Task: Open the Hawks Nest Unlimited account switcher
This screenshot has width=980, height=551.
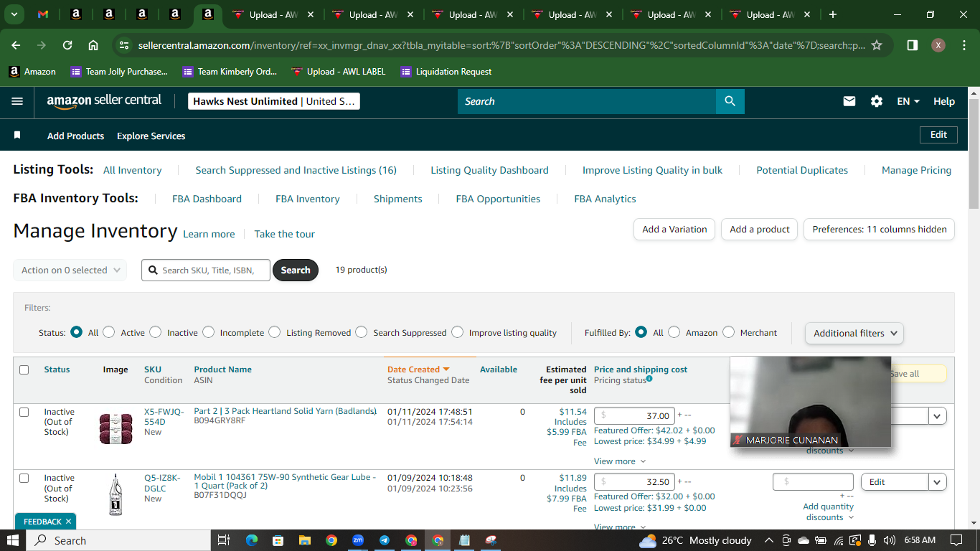Action: click(274, 101)
